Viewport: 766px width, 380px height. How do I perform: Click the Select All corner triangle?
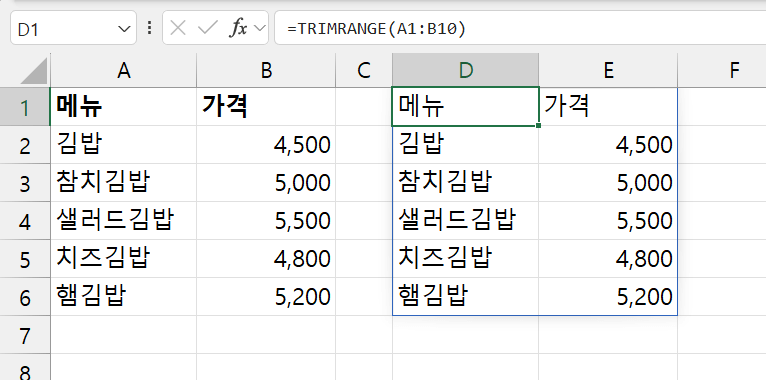pos(34,71)
